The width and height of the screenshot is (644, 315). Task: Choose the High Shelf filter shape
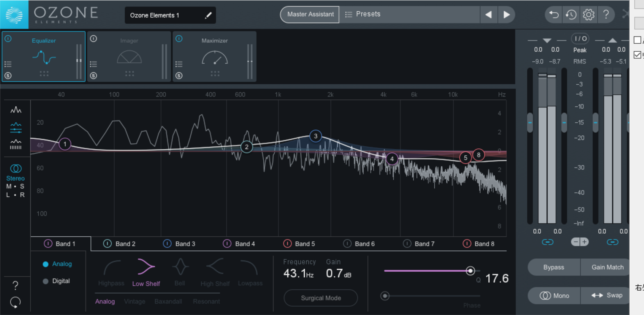(x=215, y=272)
